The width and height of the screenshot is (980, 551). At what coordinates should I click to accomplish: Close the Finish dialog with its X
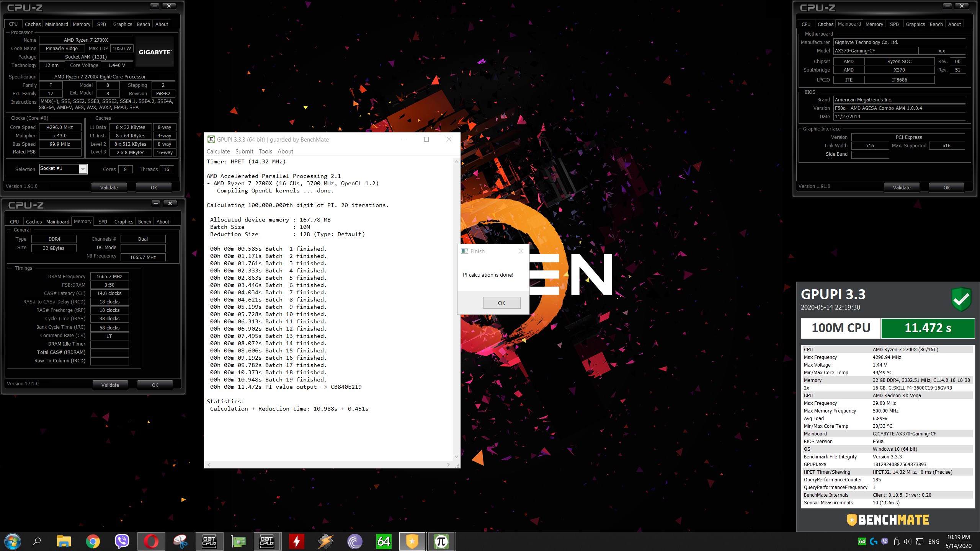point(521,251)
